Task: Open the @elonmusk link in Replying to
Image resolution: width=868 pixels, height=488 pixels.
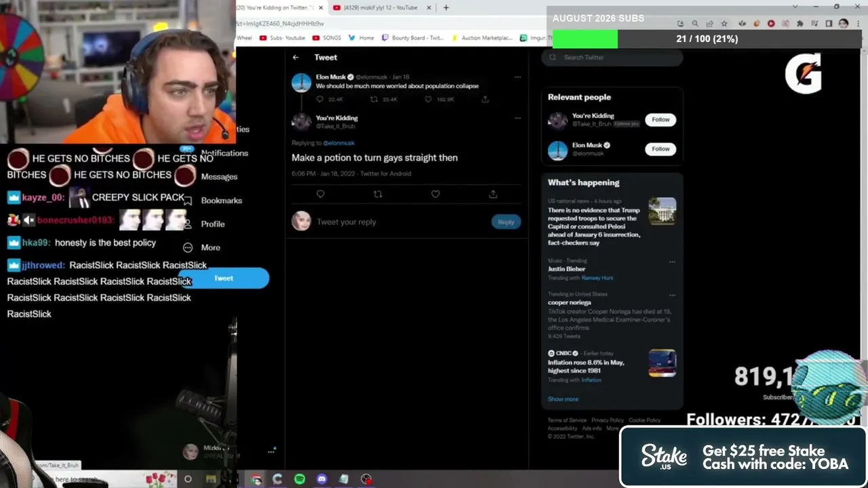Action: (x=338, y=143)
